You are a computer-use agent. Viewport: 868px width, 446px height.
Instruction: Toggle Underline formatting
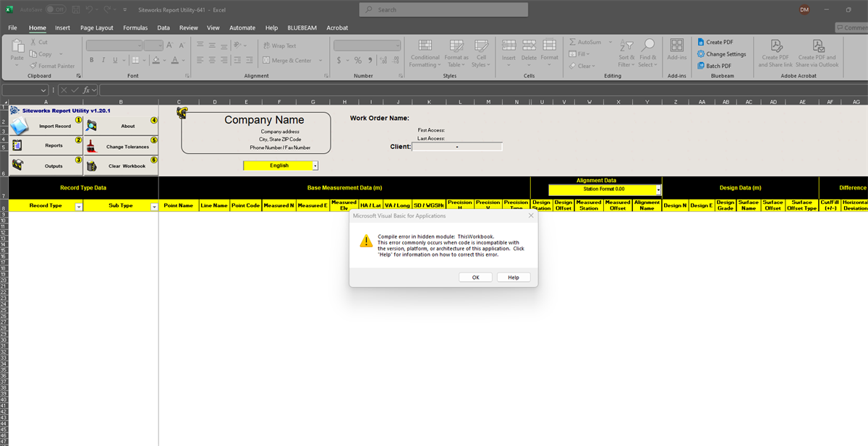(116, 60)
